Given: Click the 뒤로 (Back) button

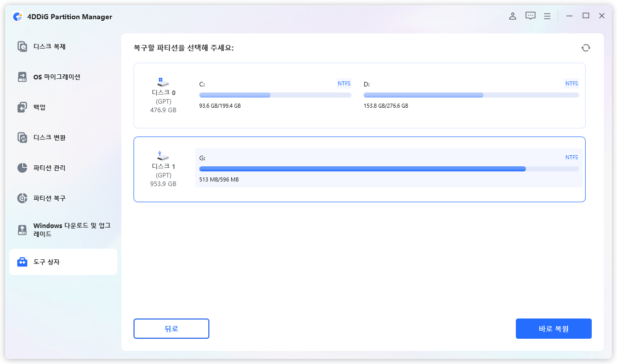Looking at the screenshot, I should (171, 329).
